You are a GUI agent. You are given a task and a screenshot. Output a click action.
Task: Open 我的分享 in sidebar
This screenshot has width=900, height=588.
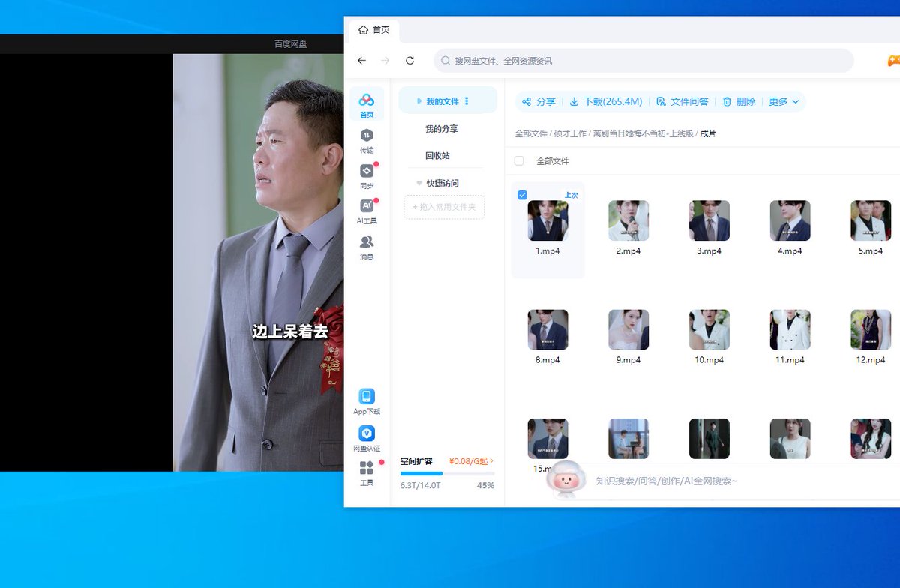click(x=441, y=129)
